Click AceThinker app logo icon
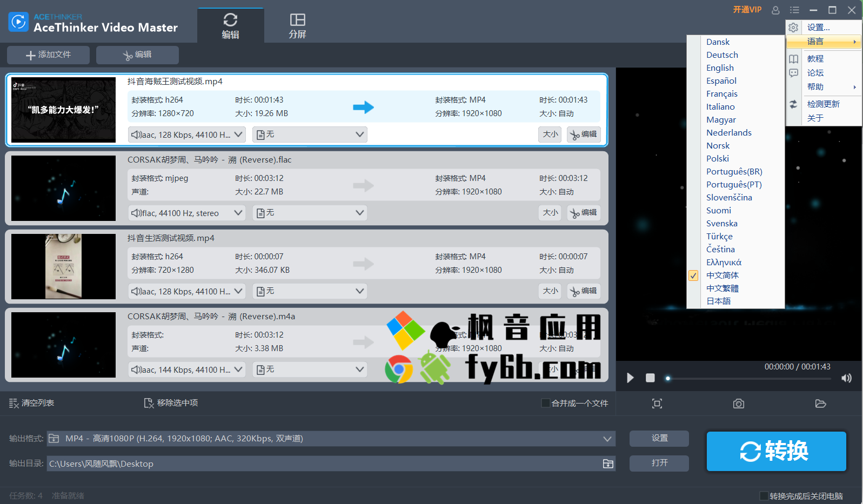This screenshot has height=504, width=863. [18, 22]
